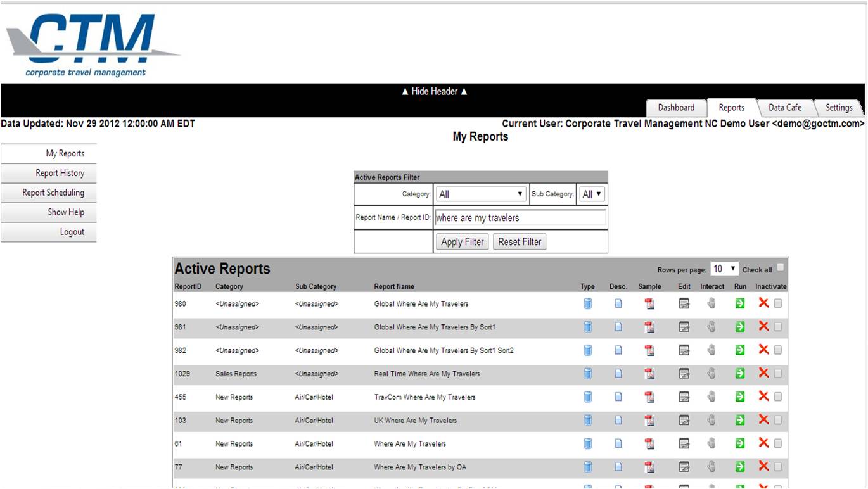868x489 pixels.
Task: Expand the Sub Category dropdown
Action: coord(592,194)
